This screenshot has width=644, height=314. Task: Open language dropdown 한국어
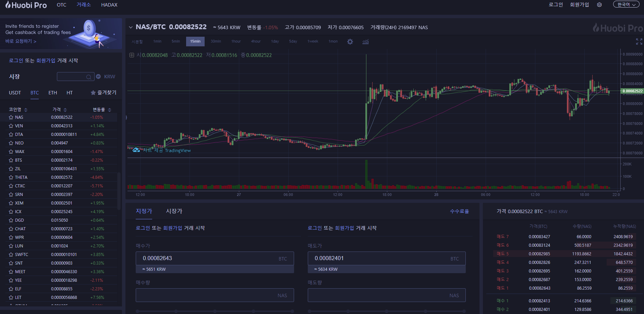[626, 4]
